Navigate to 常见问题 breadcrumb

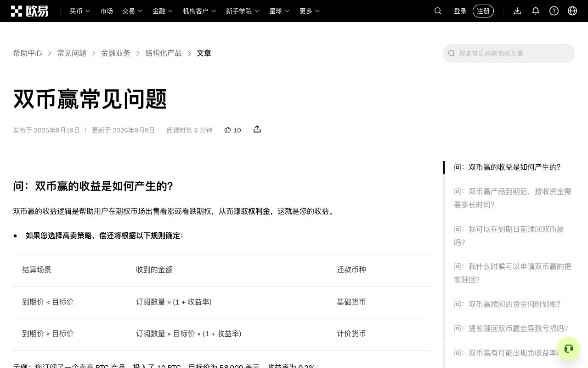click(x=72, y=53)
